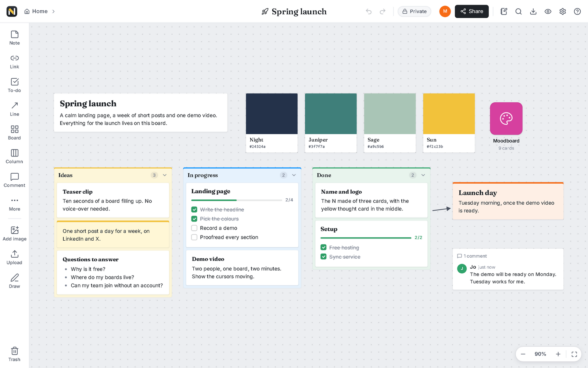The height and width of the screenshot is (368, 588).
Task: Check Record a demo
Action: coord(194,228)
